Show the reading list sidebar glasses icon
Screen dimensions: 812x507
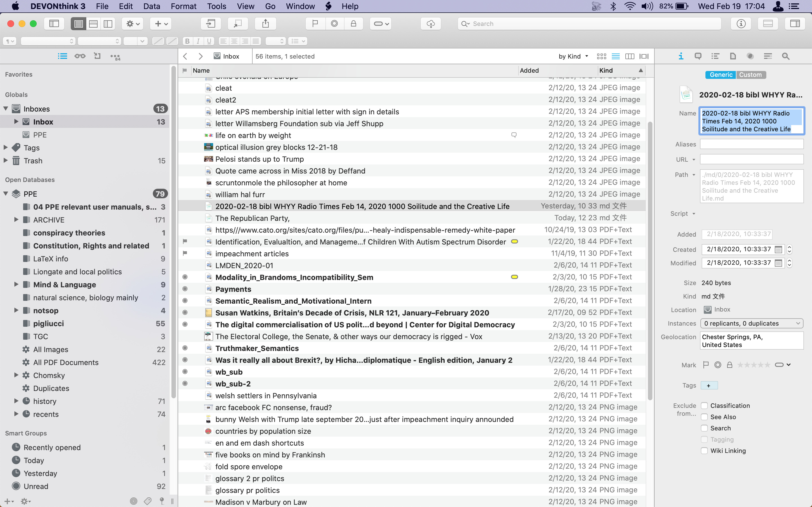(80, 56)
